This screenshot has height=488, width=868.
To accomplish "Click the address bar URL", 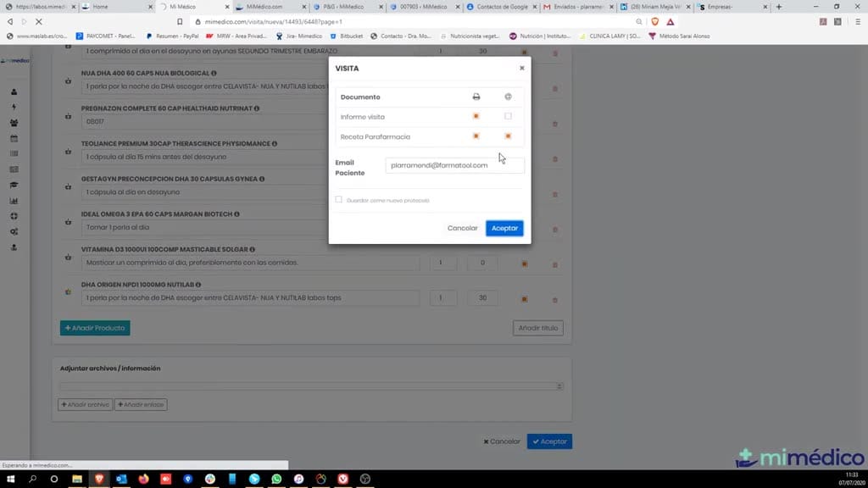I will tap(274, 21).
